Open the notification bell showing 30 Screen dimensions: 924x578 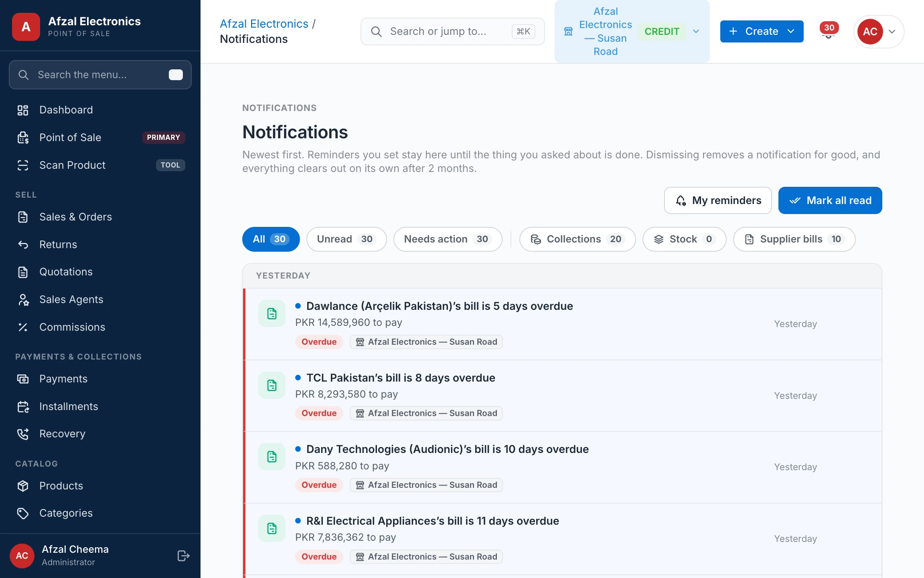[828, 31]
